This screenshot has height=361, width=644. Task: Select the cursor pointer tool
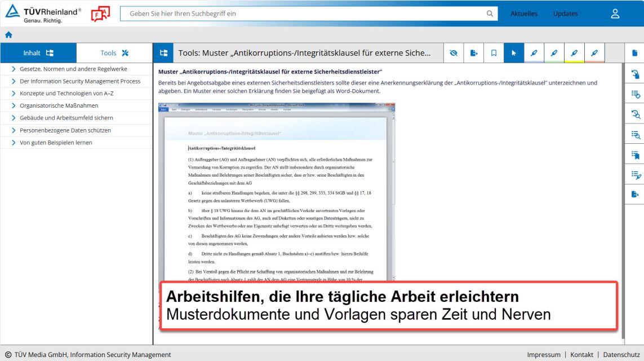[513, 53]
